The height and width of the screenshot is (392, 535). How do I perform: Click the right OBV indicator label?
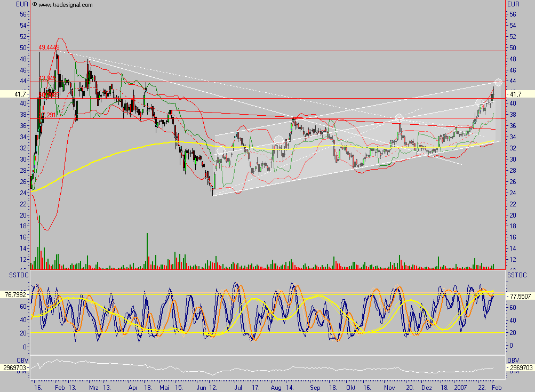513,361
